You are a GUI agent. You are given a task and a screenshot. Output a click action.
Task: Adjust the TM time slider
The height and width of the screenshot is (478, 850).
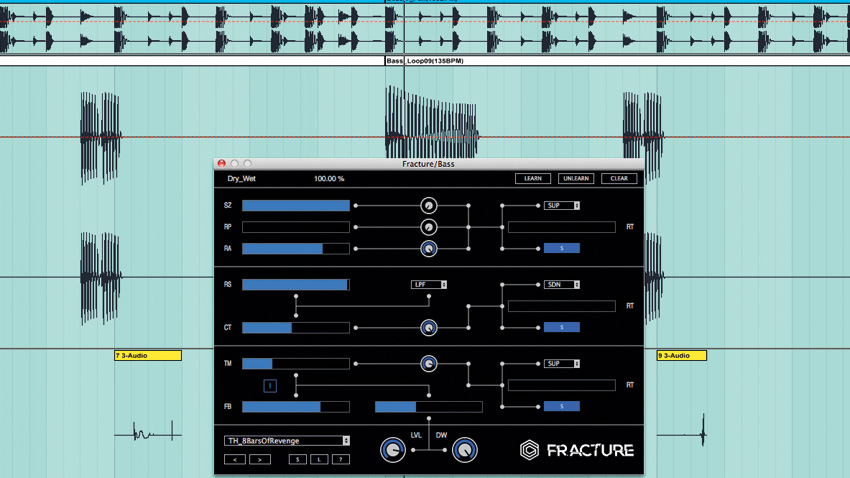click(295, 364)
